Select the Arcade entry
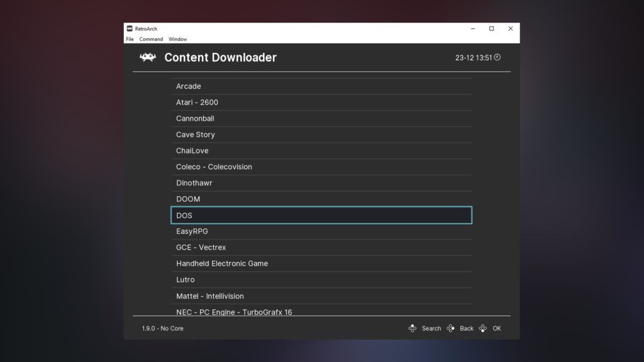This screenshot has width=644, height=362. pyautogui.click(x=321, y=86)
